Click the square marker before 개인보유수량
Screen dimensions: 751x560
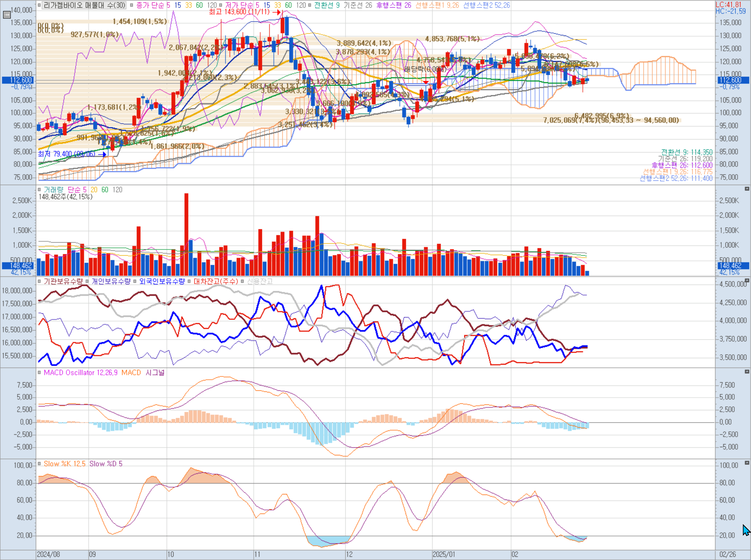coord(87,281)
